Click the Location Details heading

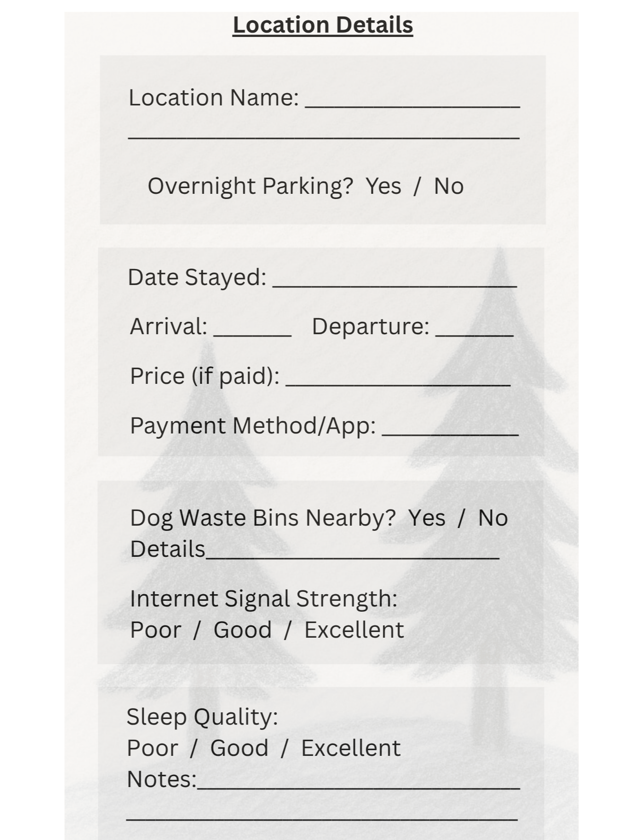(x=323, y=25)
